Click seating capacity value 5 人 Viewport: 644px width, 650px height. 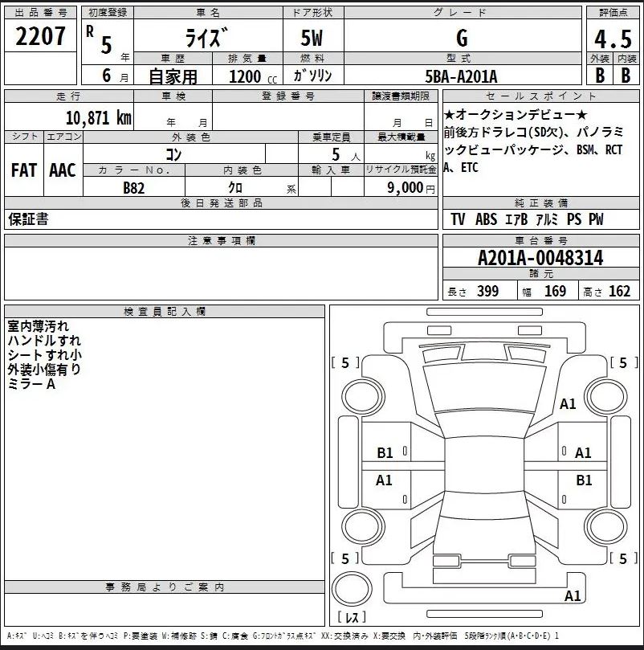coord(345,155)
